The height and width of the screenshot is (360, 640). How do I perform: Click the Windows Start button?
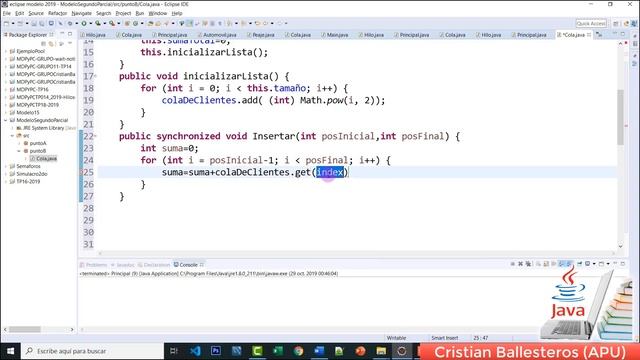[11, 351]
